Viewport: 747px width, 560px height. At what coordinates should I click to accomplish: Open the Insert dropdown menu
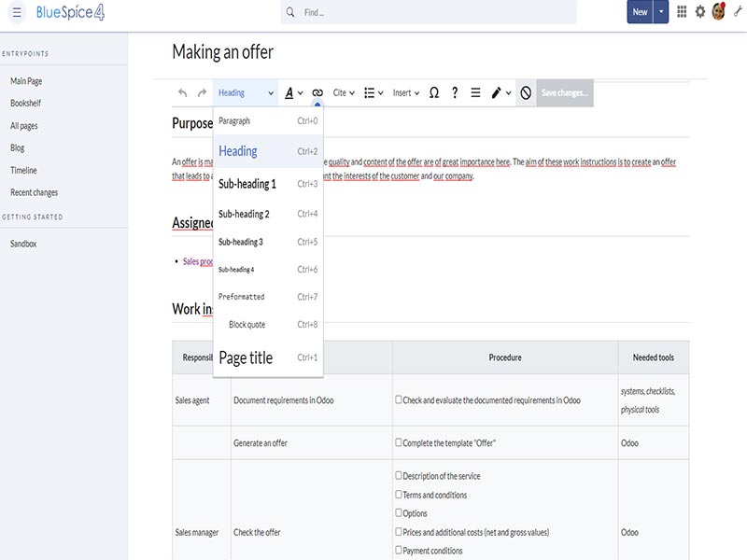click(406, 93)
